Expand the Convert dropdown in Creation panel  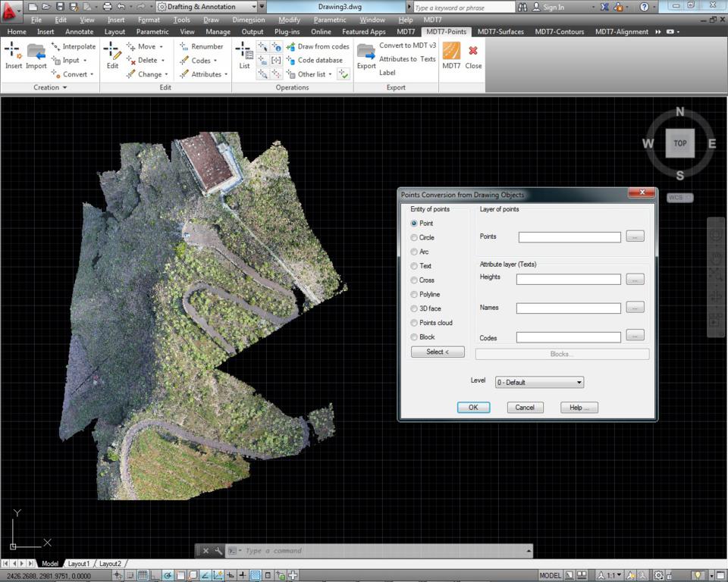point(92,74)
